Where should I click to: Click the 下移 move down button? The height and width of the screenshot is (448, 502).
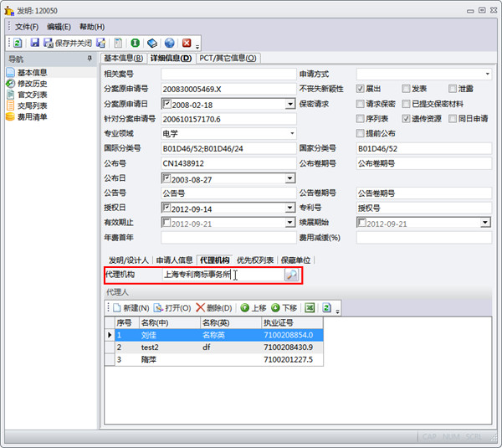284,308
